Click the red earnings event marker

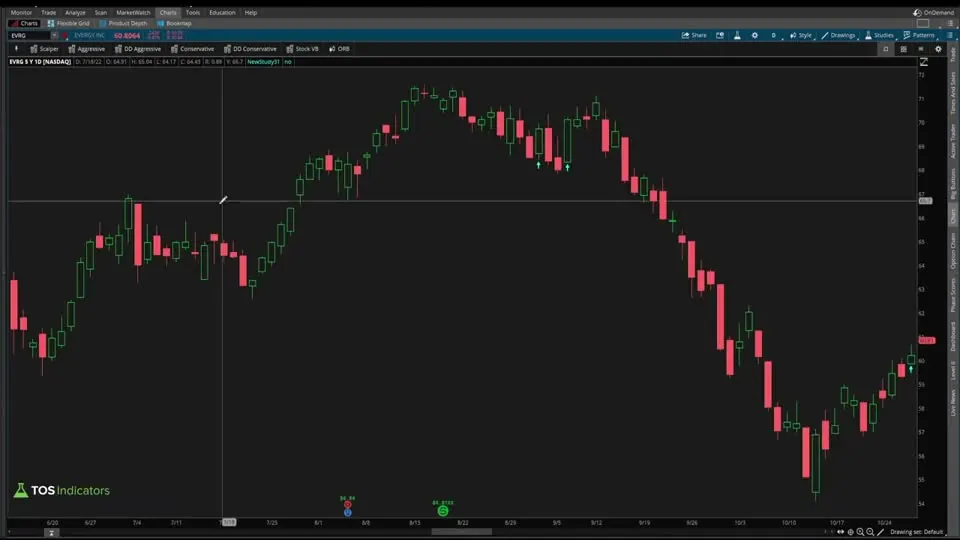coord(347,504)
